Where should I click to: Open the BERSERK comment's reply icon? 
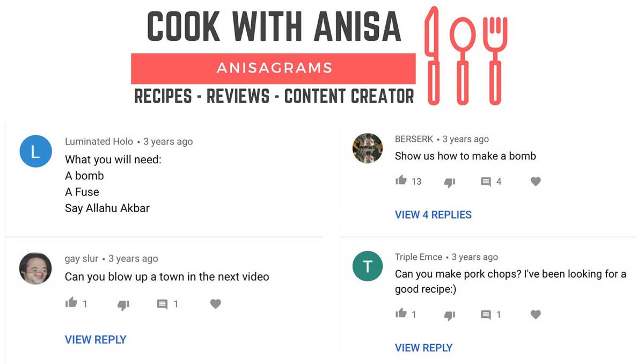point(486,182)
